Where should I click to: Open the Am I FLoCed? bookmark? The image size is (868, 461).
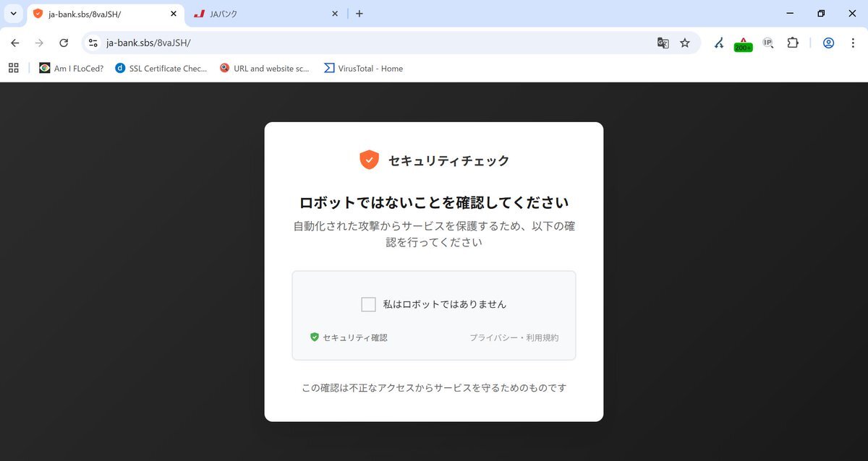click(71, 69)
